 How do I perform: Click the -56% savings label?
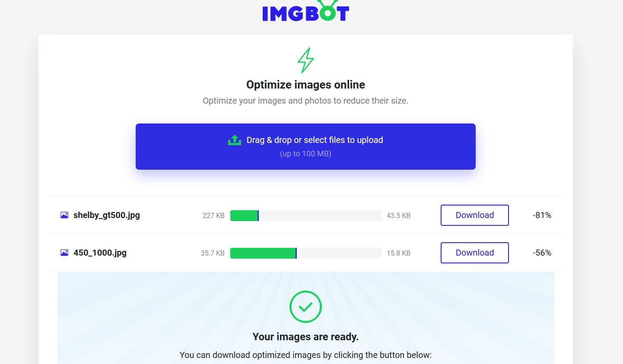[542, 253]
